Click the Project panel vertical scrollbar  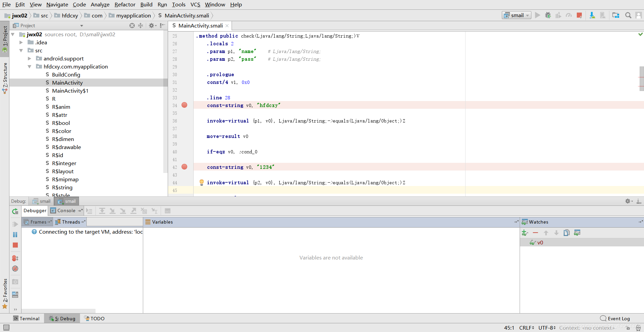pyautogui.click(x=165, y=102)
